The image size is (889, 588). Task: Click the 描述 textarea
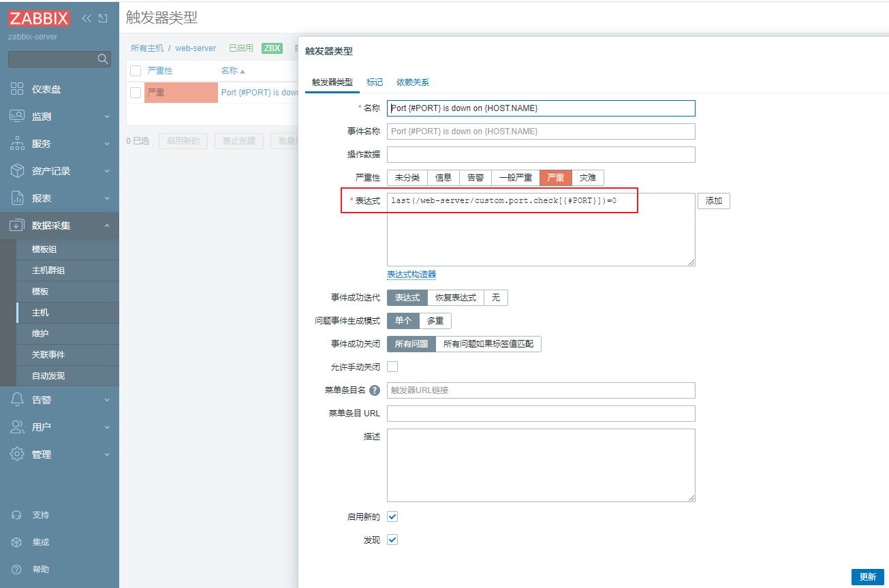click(541, 465)
